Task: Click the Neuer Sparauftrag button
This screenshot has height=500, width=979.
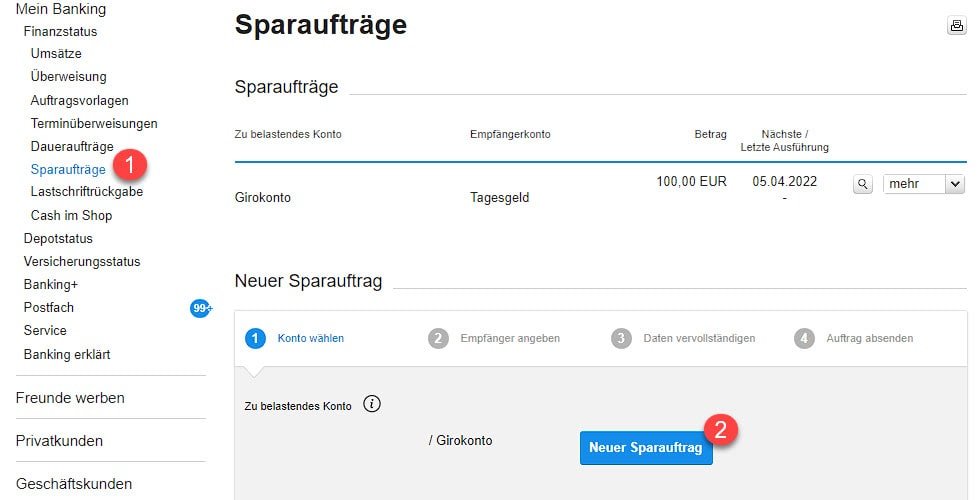Action: [x=646, y=448]
